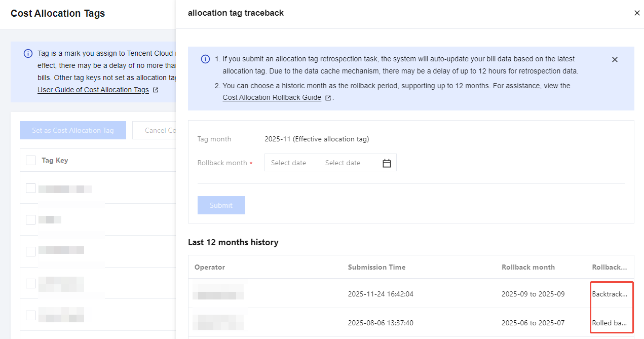Viewport: 644px width, 339px height.
Task: Click the info icon in Tag notice
Action: click(28, 54)
